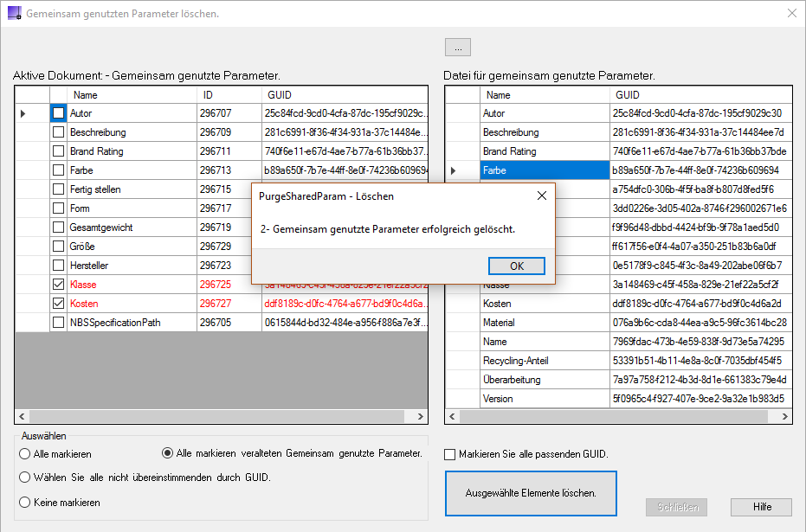Select the highlighted Farbe cell in right table

click(x=545, y=170)
